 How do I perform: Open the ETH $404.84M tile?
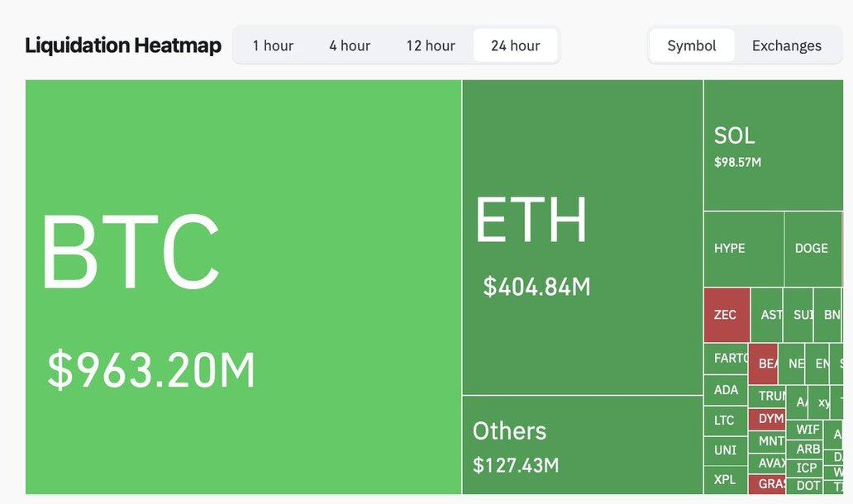(583, 237)
